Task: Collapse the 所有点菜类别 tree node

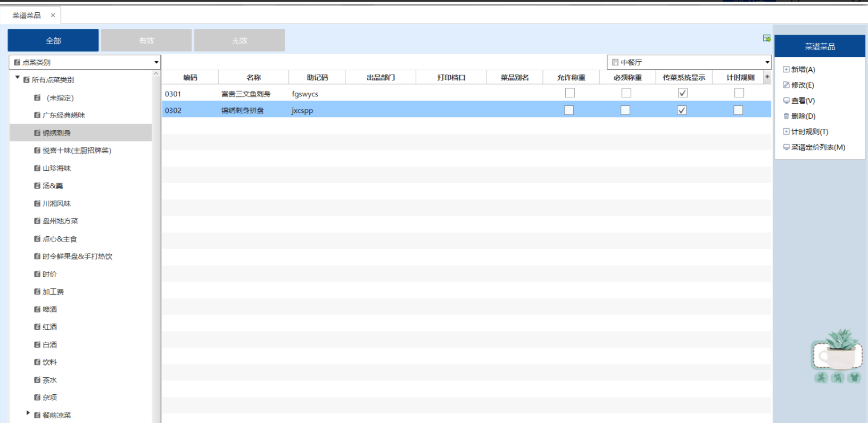Action: 18,78
